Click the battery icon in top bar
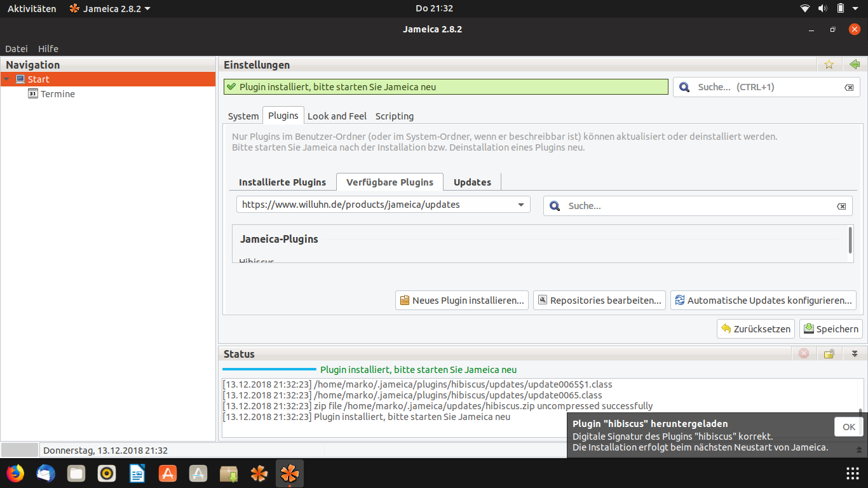 (x=840, y=9)
